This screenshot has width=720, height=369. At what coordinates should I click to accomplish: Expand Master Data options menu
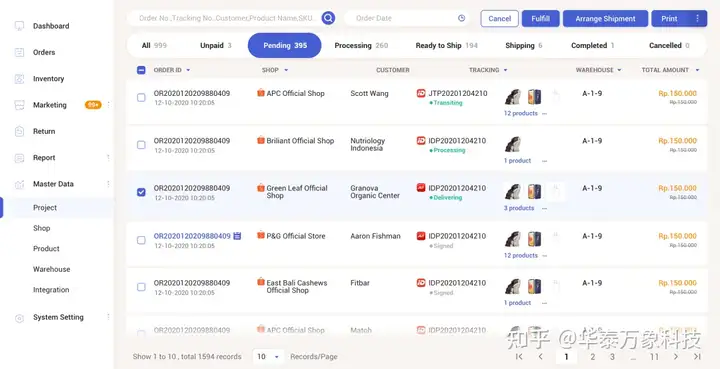(108, 184)
